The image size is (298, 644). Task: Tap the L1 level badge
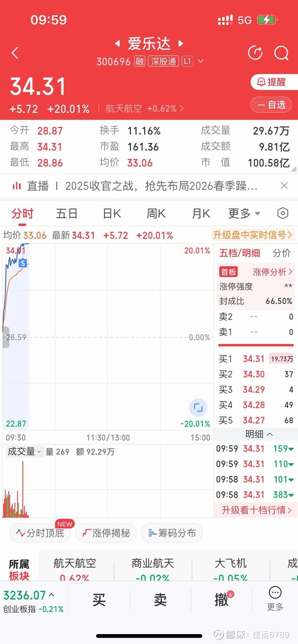coord(187,61)
